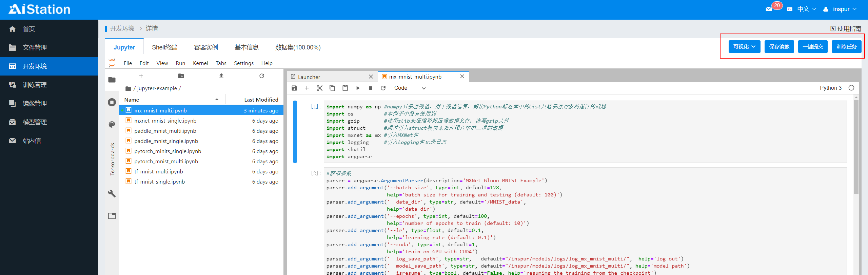The image size is (868, 275).
Task: Create a new folder in file browser
Action: 181,76
